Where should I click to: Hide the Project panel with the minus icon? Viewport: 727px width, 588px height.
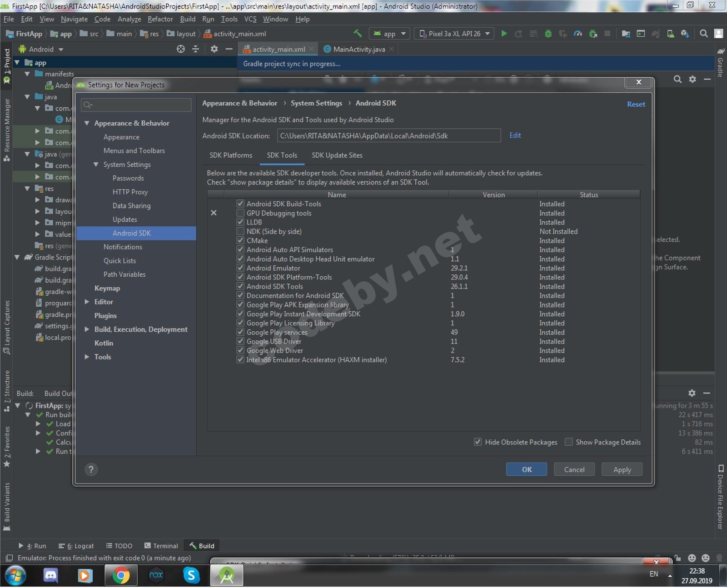229,49
